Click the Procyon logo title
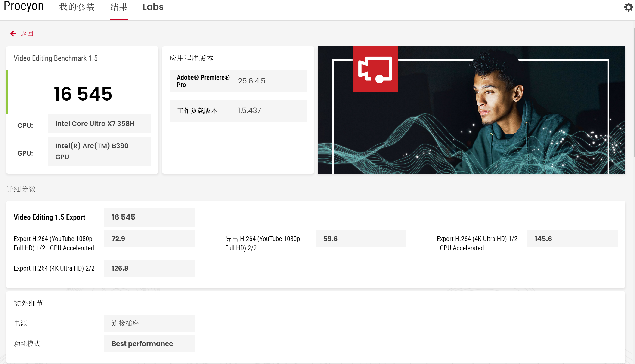635x364 pixels. point(24,6)
